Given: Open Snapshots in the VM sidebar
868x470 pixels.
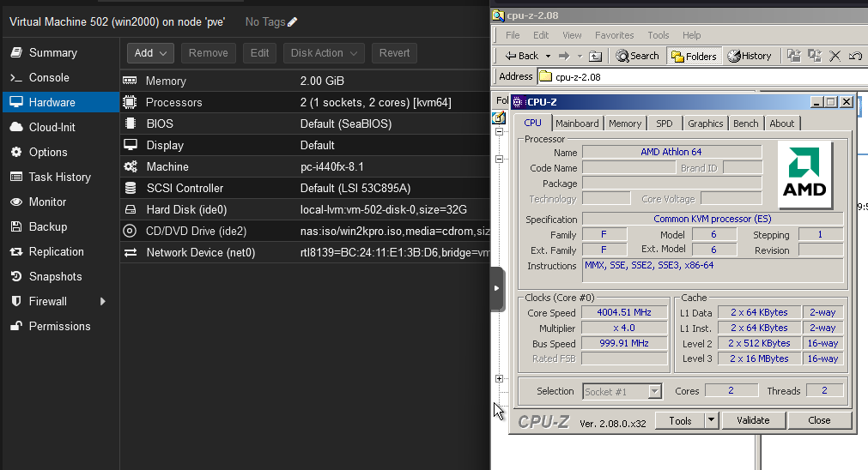Looking at the screenshot, I should [x=55, y=276].
